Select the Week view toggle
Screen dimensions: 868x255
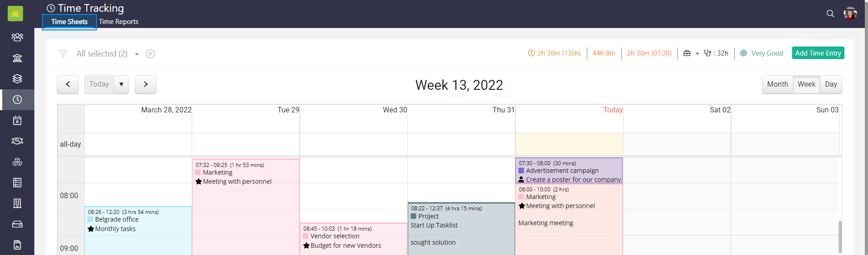coord(807,84)
